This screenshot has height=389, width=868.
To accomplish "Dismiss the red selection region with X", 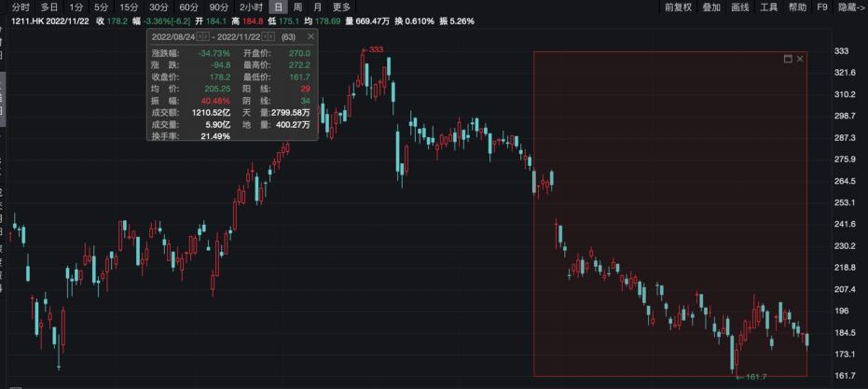I will click(800, 59).
